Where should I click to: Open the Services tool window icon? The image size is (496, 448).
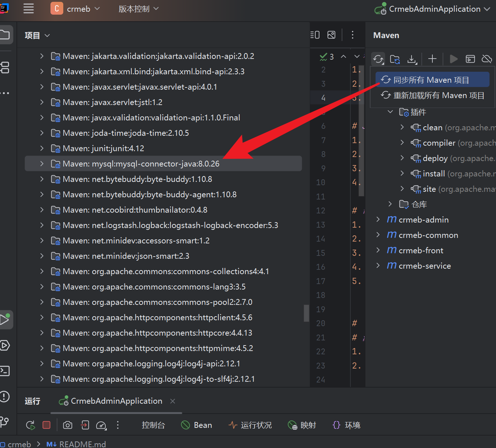click(x=5, y=345)
